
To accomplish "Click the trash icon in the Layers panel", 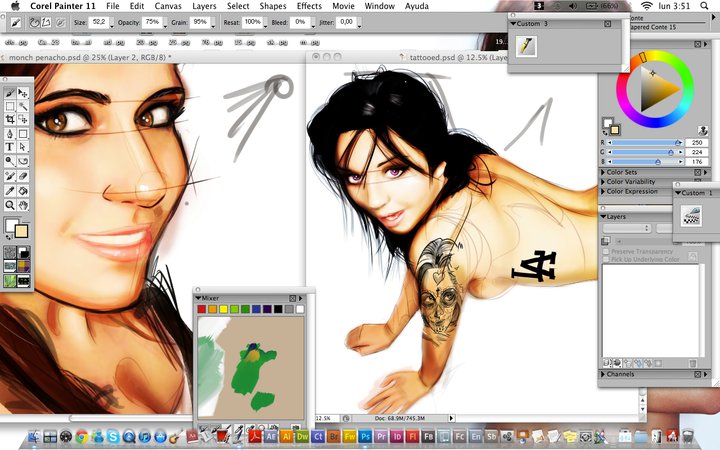I will click(x=693, y=364).
